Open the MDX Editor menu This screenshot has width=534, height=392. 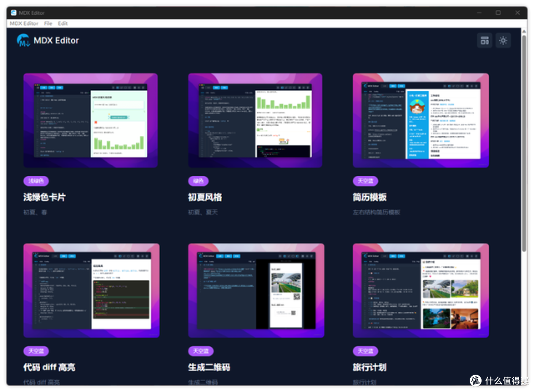click(x=24, y=23)
